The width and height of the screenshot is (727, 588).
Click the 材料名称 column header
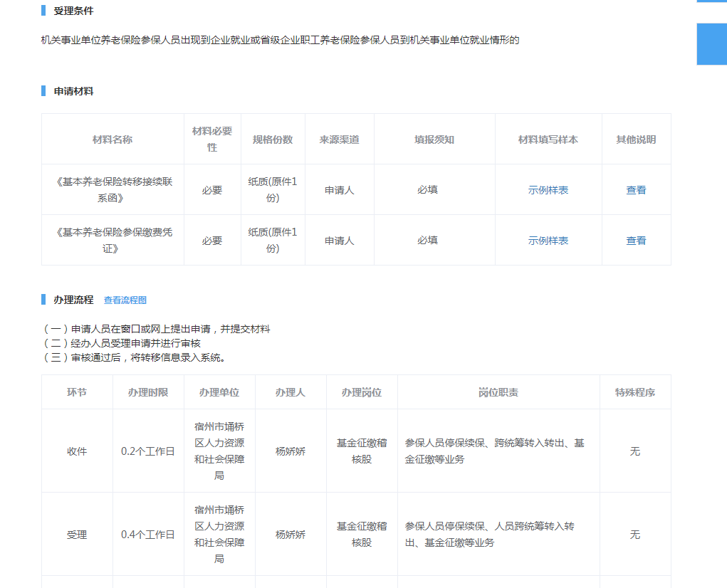coord(113,140)
